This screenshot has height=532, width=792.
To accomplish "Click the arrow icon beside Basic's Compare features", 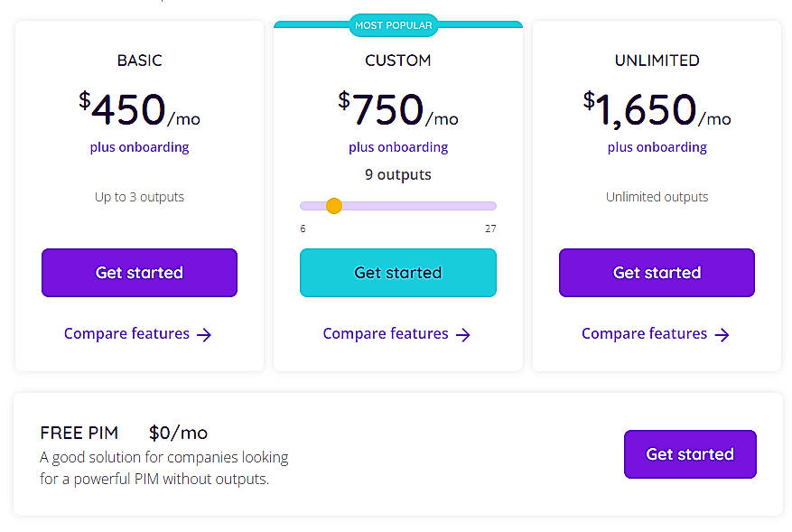I will point(205,335).
